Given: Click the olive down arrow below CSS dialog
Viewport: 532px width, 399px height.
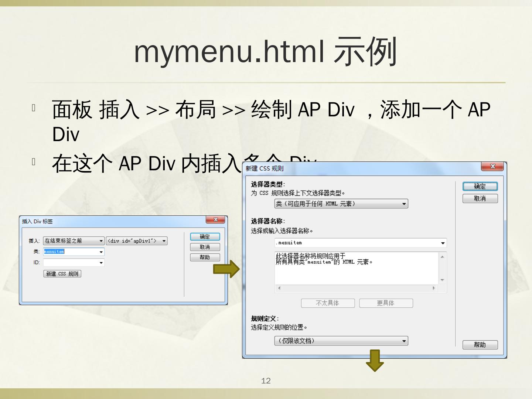Looking at the screenshot, I should click(375, 361).
